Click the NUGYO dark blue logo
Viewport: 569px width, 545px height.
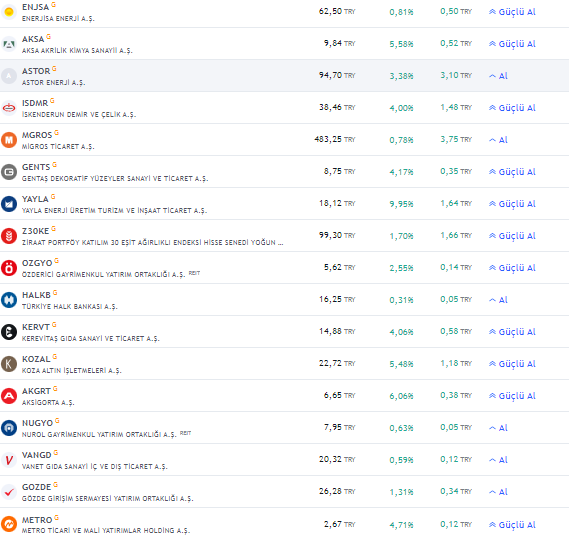(9, 428)
